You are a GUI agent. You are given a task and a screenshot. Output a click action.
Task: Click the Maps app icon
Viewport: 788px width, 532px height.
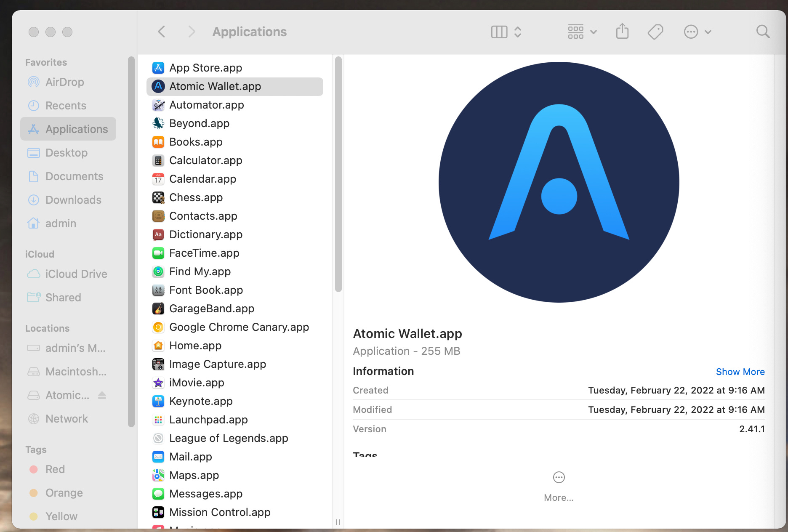(158, 475)
